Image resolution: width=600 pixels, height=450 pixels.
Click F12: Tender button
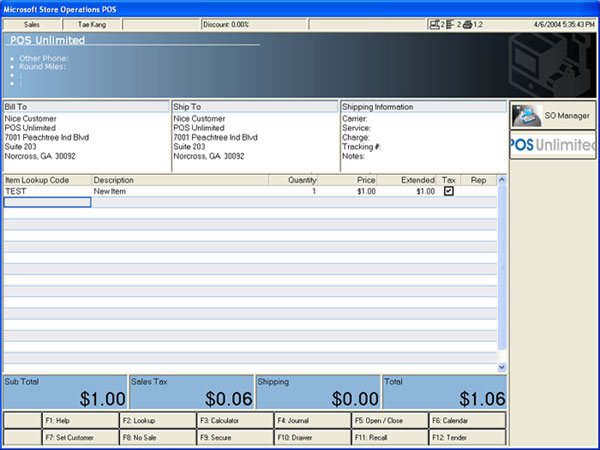[467, 437]
